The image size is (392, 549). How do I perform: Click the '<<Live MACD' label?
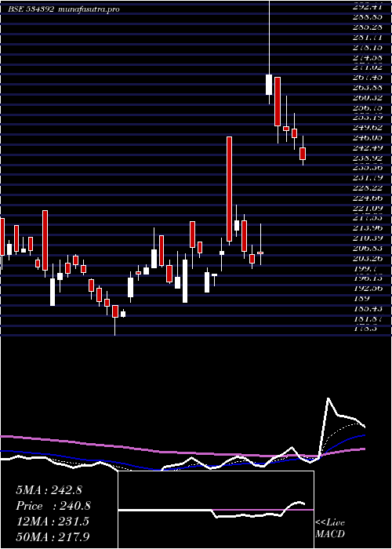330,528
